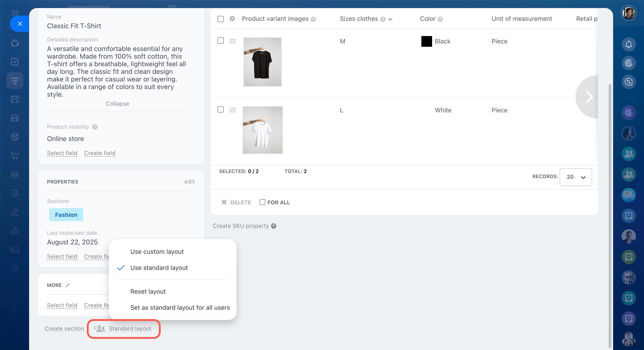
Task: Check the White L variant row checkbox
Action: (220, 110)
